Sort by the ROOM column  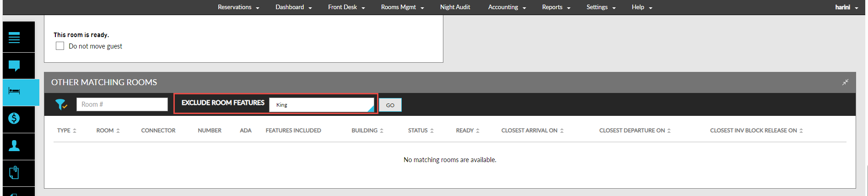pyautogui.click(x=108, y=131)
